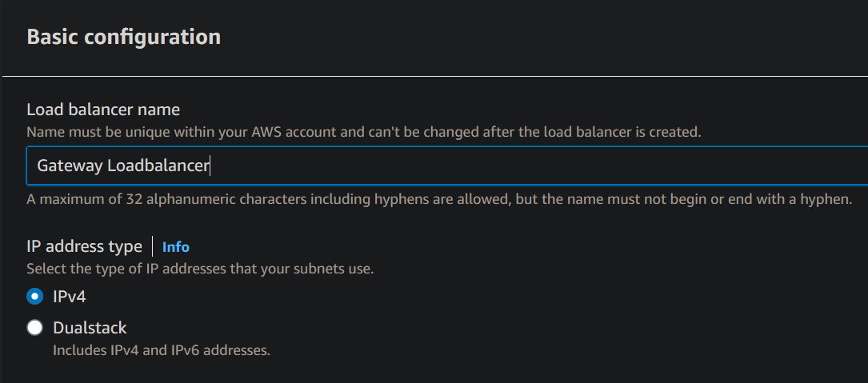868x383 pixels.
Task: Click the word Loadbalancer inside the name field
Action: point(158,166)
